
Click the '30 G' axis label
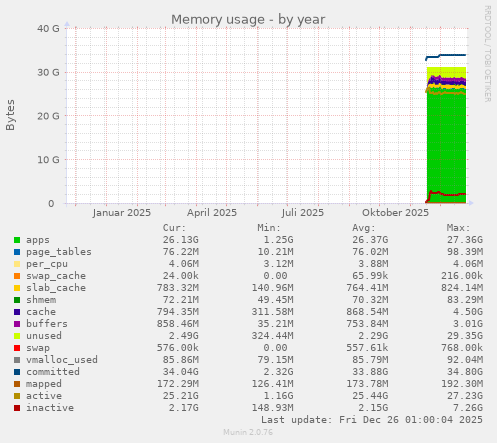(48, 72)
